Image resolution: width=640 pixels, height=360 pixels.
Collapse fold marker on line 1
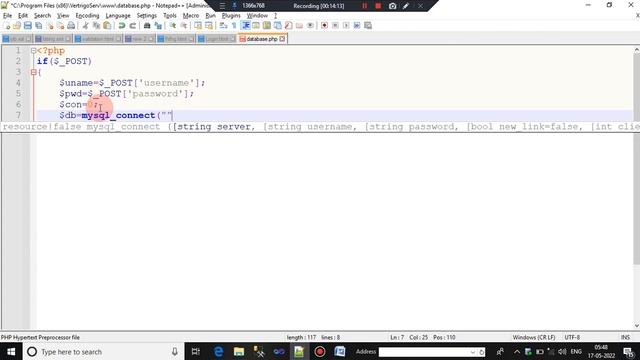[x=33, y=51]
